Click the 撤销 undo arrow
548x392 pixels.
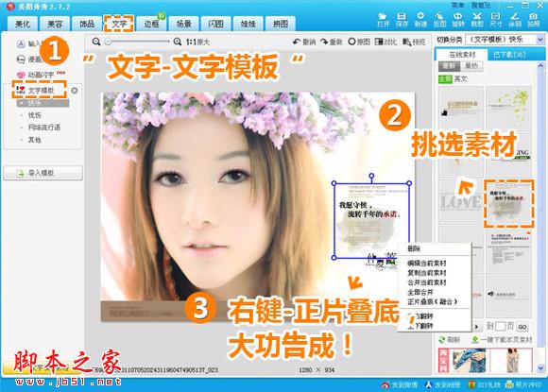(297, 42)
